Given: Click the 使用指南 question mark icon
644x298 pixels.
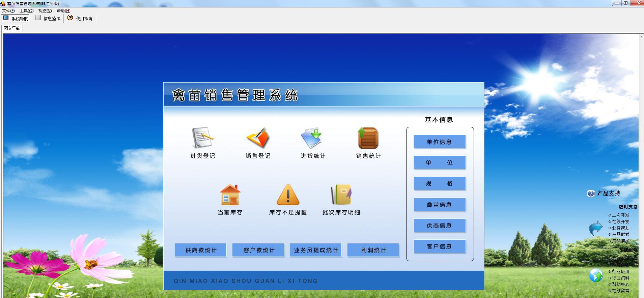Looking at the screenshot, I should (70, 18).
